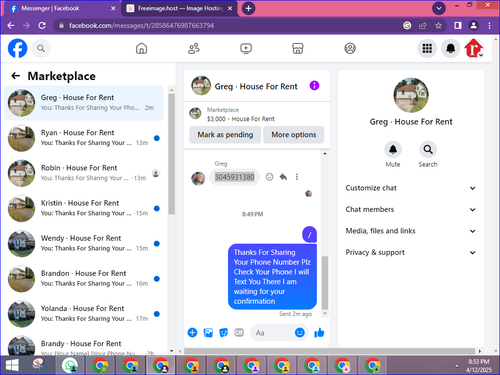Toggle the browser side panel icon

458,25
